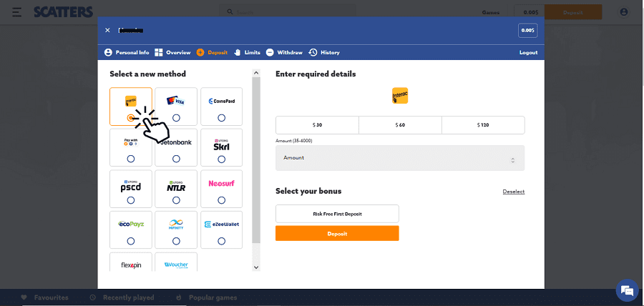Pick the $120 preset amount

[483, 125]
